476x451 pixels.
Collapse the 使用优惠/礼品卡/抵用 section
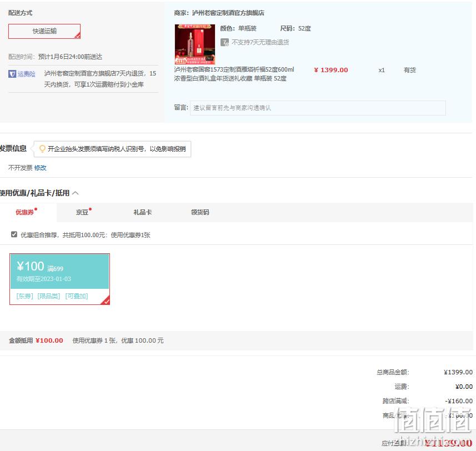(x=76, y=193)
